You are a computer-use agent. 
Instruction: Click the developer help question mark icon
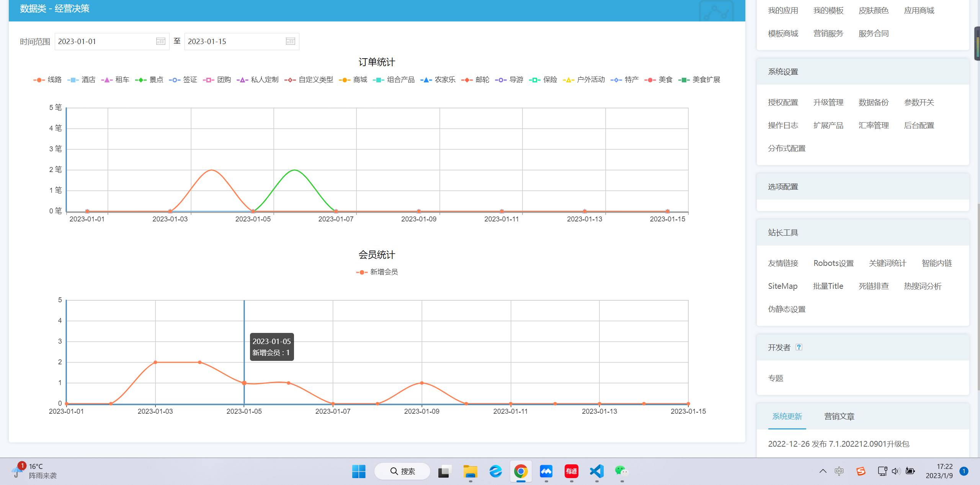(x=799, y=347)
